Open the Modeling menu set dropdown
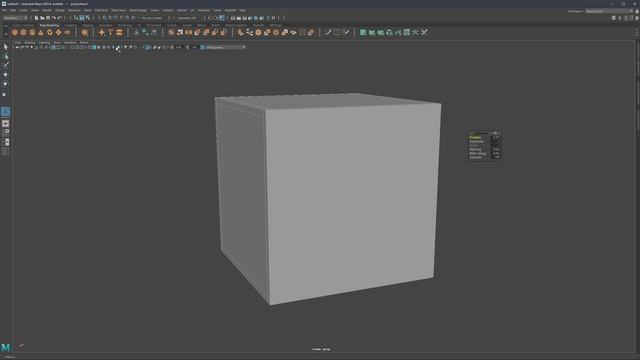640x360 pixels. (x=15, y=18)
